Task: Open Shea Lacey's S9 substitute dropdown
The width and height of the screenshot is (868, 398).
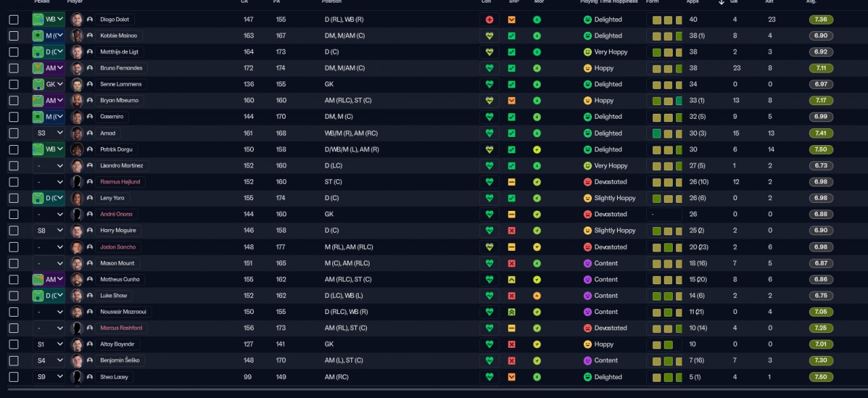Action: click(x=48, y=377)
